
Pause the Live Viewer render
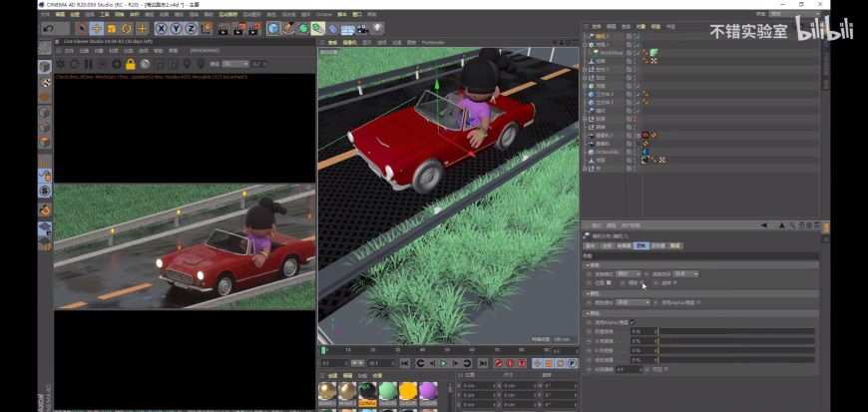87,64
